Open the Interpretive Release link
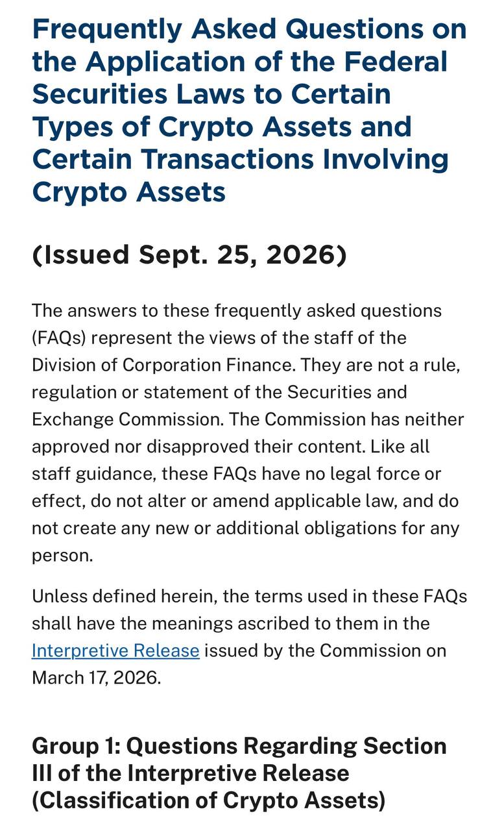 pos(115,651)
